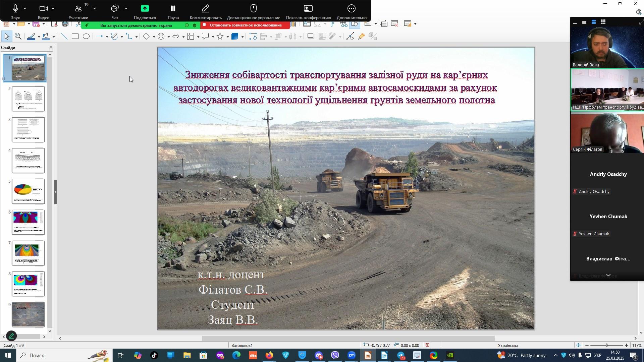Image resolution: width=644 pixels, height=362 pixels.
Task: Expand the fill color dropdown arrow
Action: coord(54,37)
